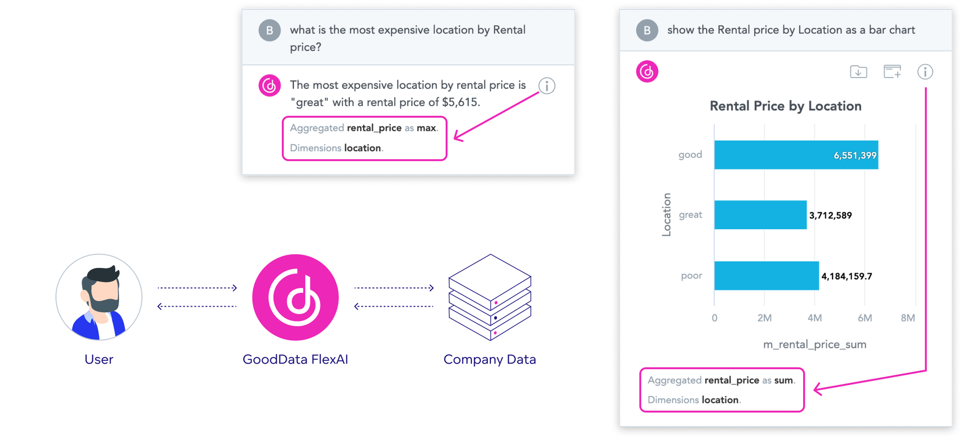Click the GoodData avatar above the bar chart

647,72
